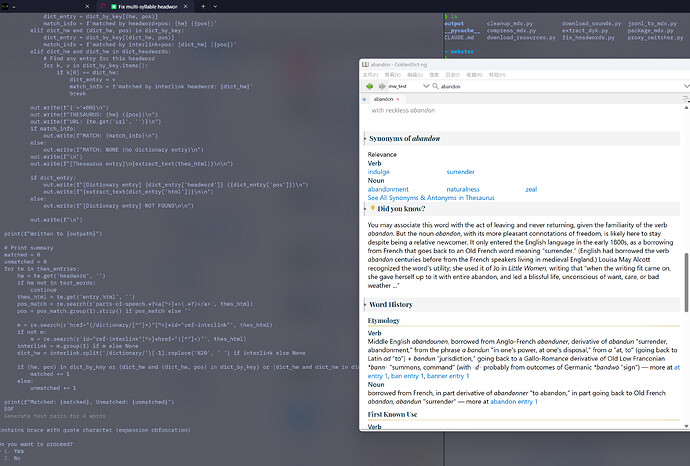This screenshot has width=690, height=466.
Task: Open the 历史 (History) menu
Action: tap(452, 75)
